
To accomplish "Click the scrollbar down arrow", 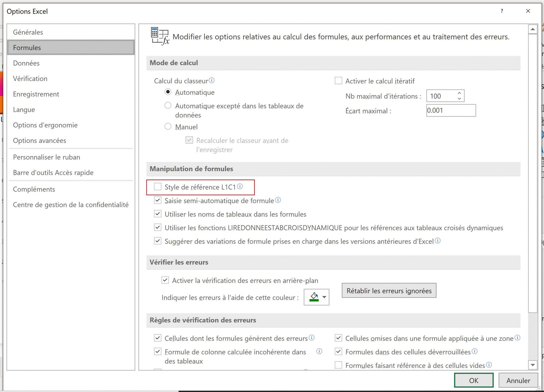I will click(x=533, y=365).
